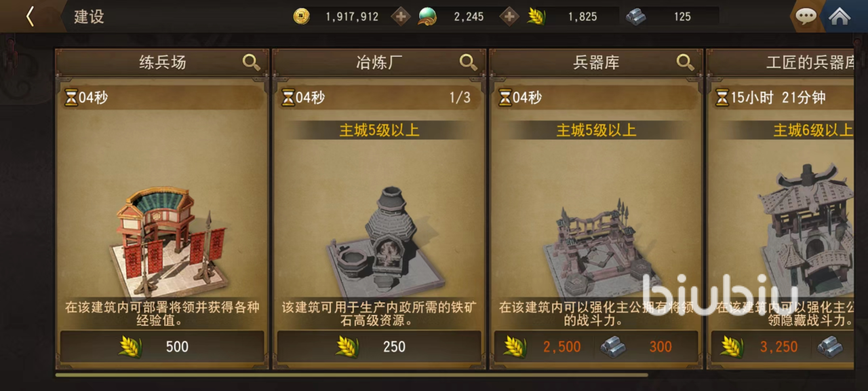868x391 pixels.
Task: Tap the iron ingot resource icon in top bar
Action: click(635, 16)
